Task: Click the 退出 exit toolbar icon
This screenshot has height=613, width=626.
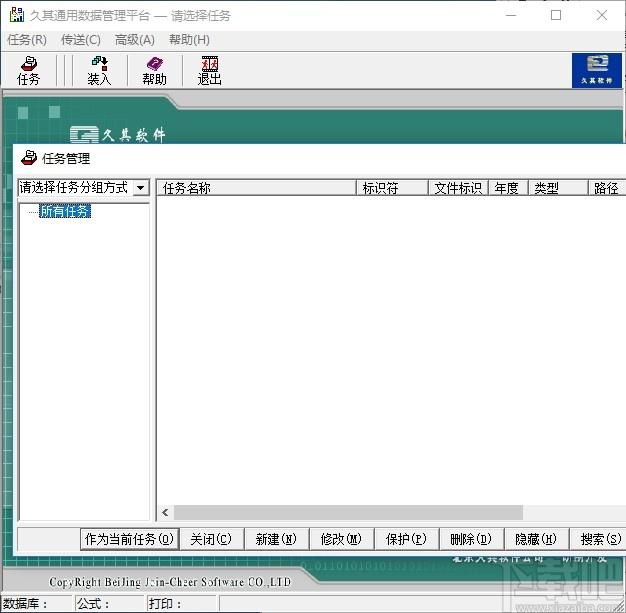Action: (x=210, y=71)
